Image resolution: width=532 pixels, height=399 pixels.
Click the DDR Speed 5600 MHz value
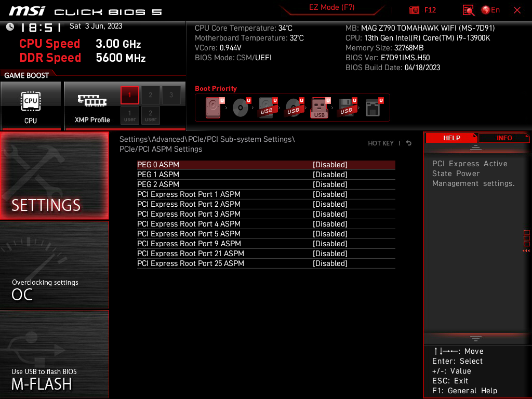click(x=121, y=58)
